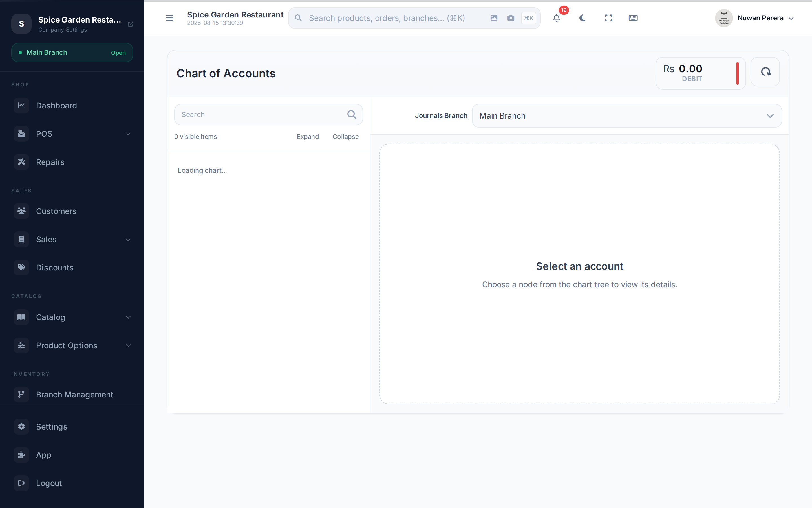Focus the global product search box
This screenshot has width=812, height=508.
pos(414,18)
